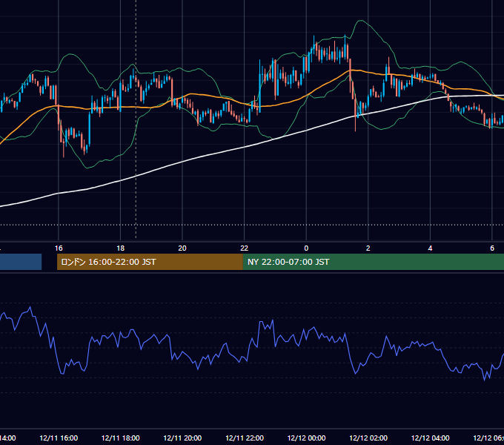
Task: Click the 4 hour axis label
Action: pyautogui.click(x=430, y=248)
